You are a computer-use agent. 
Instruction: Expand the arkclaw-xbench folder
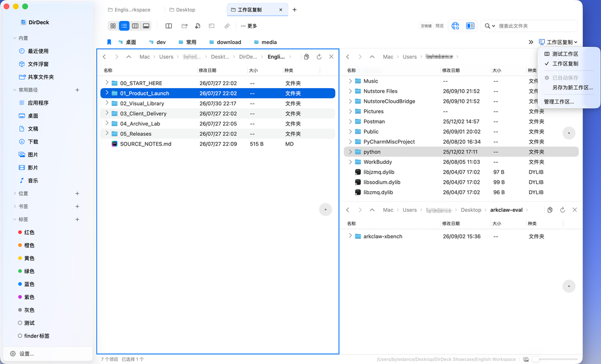pyautogui.click(x=350, y=236)
